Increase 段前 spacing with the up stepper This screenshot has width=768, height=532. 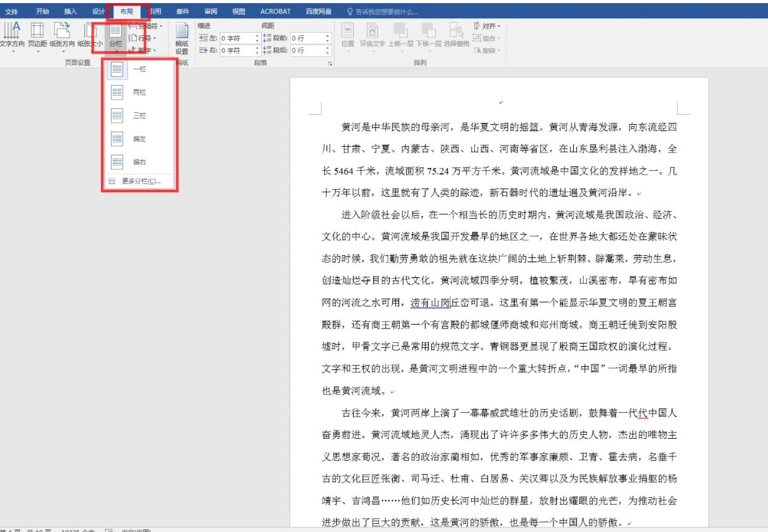pyautogui.click(x=327, y=35)
